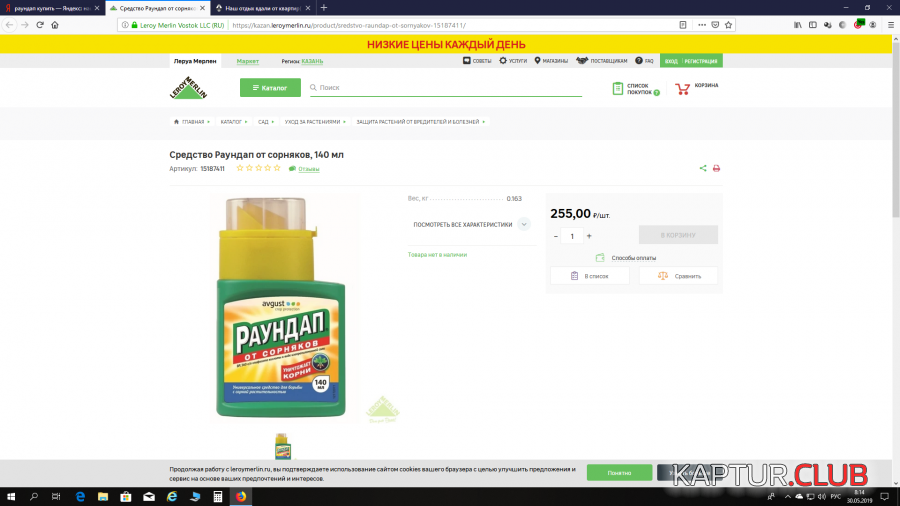Screen dimensions: 900x506
Task: Increase quantity with the plus button
Action: pos(589,236)
